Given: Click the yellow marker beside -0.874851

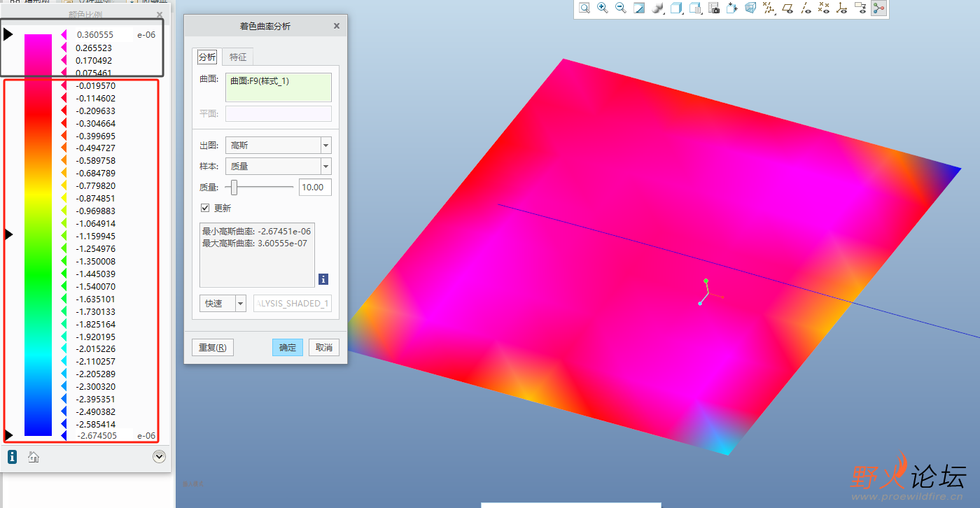Looking at the screenshot, I should (64, 199).
